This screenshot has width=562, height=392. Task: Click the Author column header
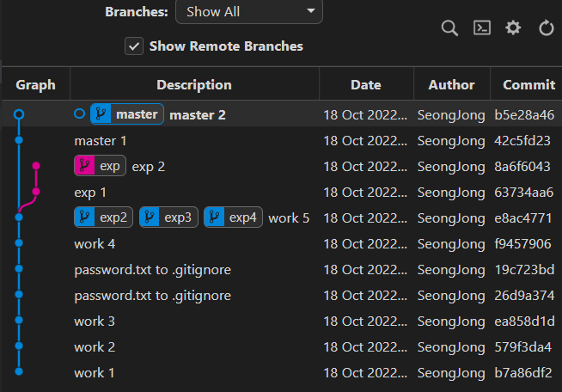pos(452,84)
